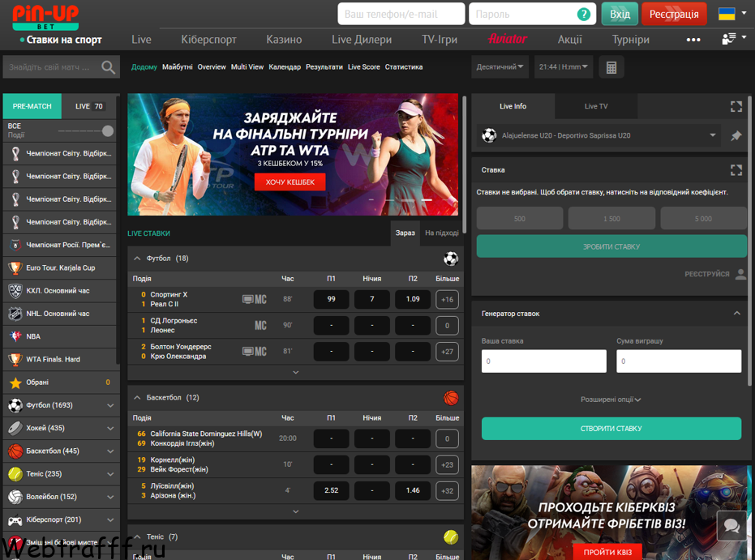Open the live chat bubble icon
755x560 pixels.
(x=731, y=526)
